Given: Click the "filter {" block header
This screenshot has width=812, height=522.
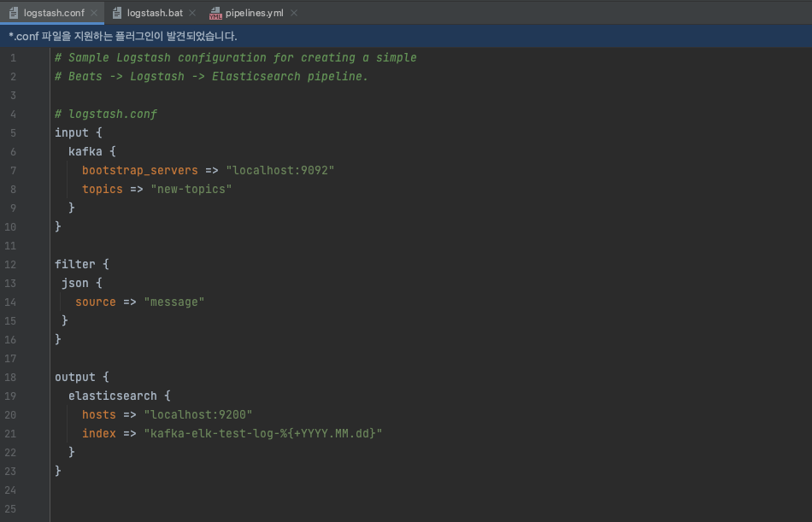Looking at the screenshot, I should (82, 264).
